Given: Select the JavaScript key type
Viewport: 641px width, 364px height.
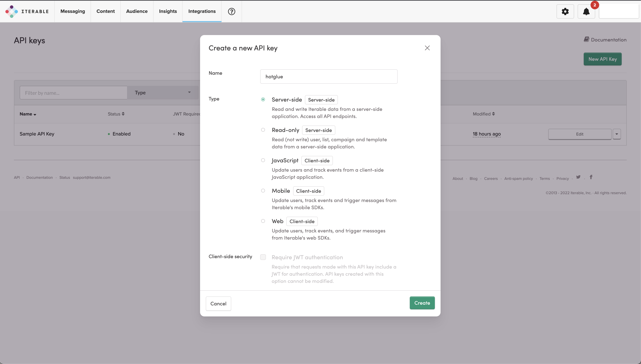Looking at the screenshot, I should (263, 160).
